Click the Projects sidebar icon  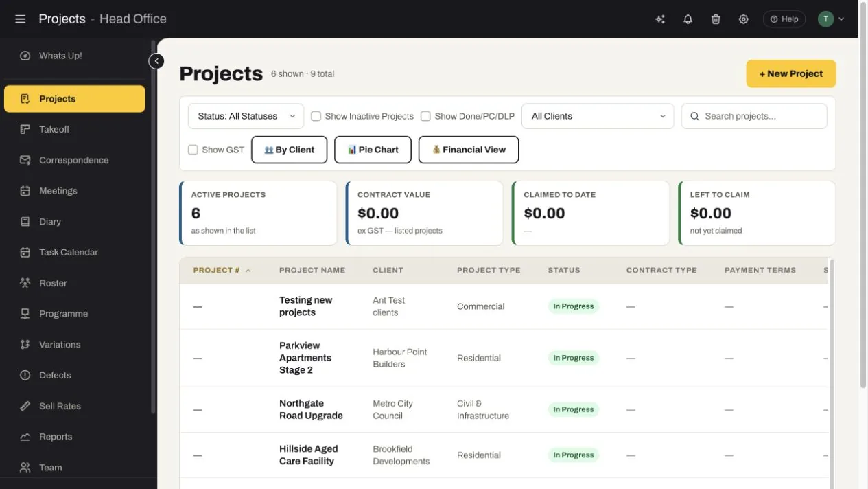click(x=25, y=99)
